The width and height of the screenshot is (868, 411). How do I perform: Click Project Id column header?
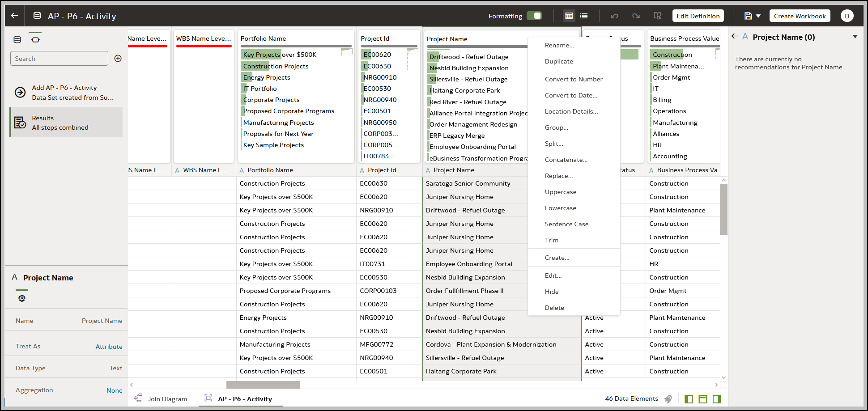coord(389,170)
